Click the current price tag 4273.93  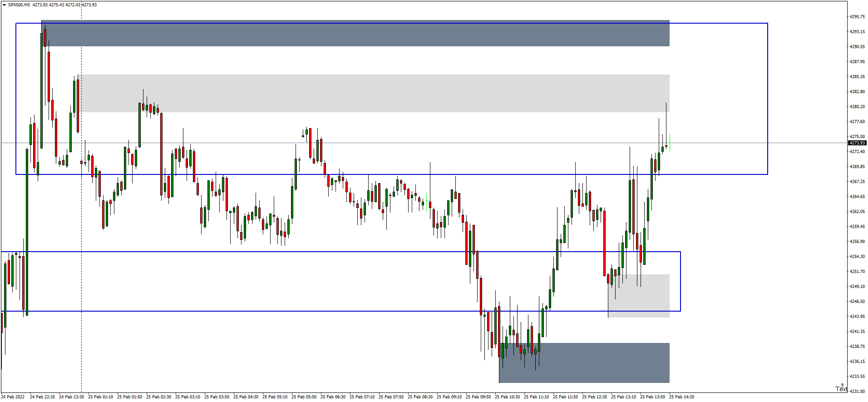[x=857, y=143]
